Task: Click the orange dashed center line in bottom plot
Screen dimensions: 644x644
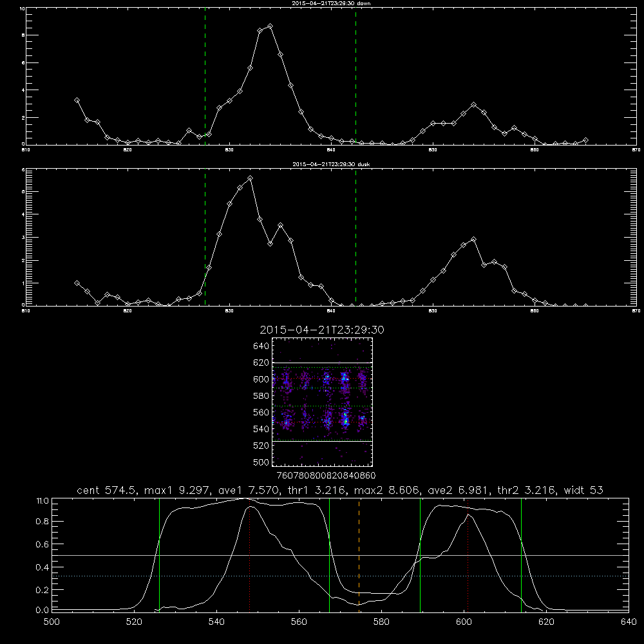Action: (x=359, y=555)
